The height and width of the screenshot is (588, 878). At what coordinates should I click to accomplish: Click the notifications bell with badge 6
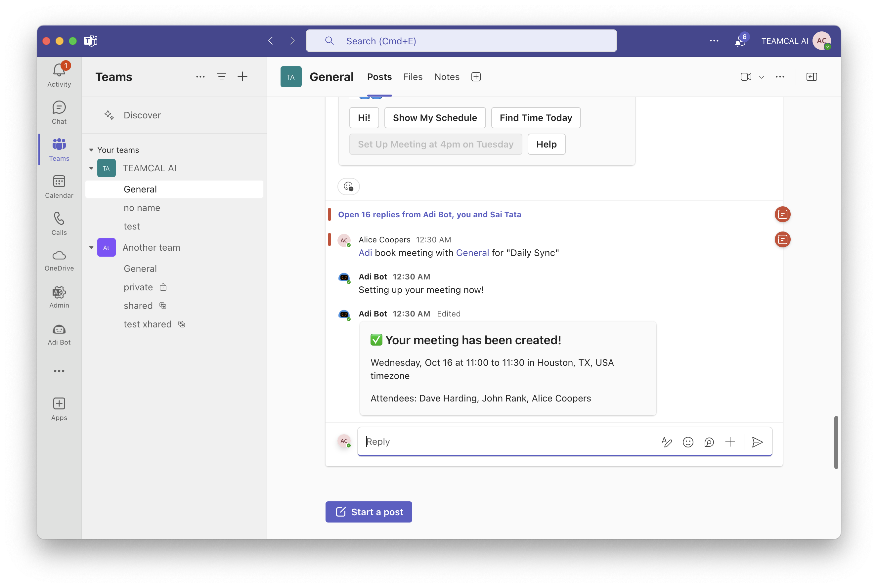(740, 41)
